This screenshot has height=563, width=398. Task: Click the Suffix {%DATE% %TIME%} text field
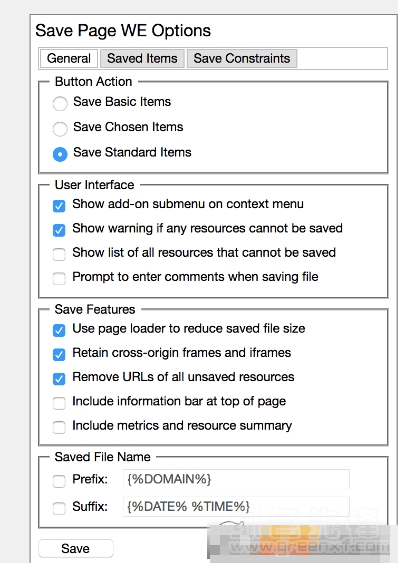(x=236, y=506)
